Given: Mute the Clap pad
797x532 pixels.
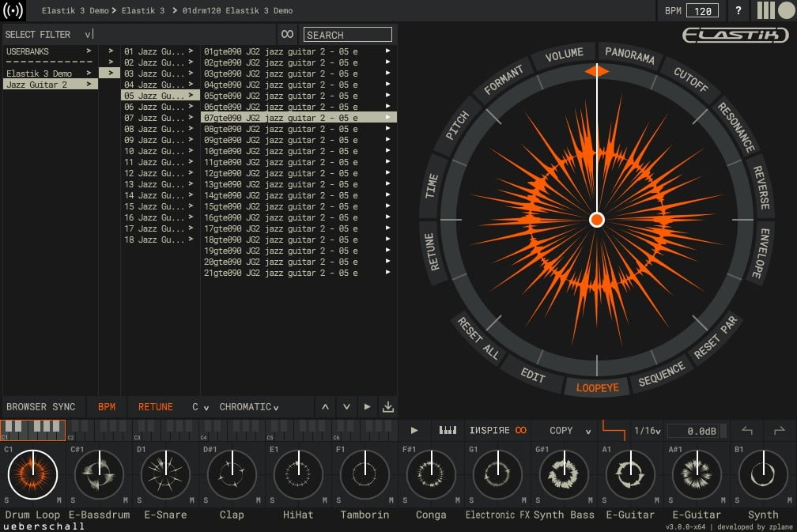Looking at the screenshot, I should coord(259,500).
